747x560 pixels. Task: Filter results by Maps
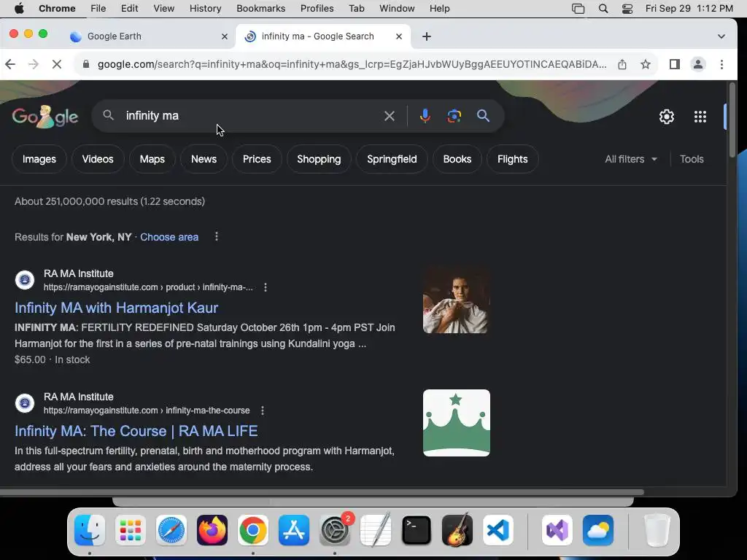coord(152,159)
